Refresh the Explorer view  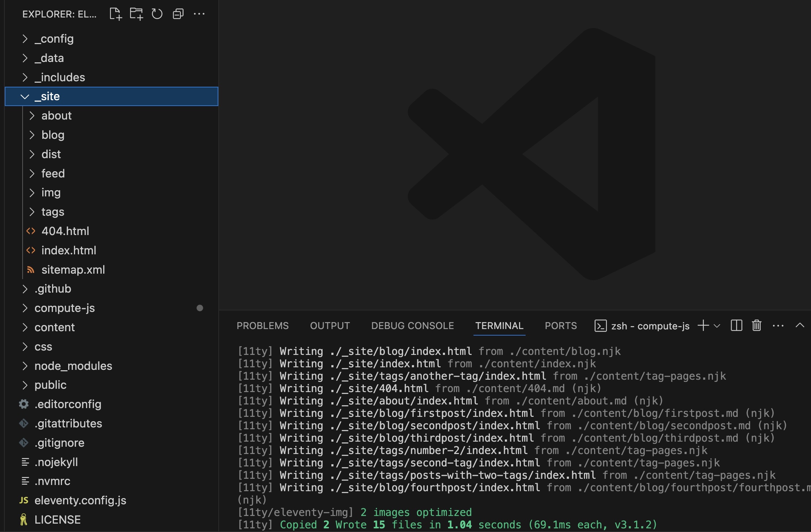click(x=157, y=14)
